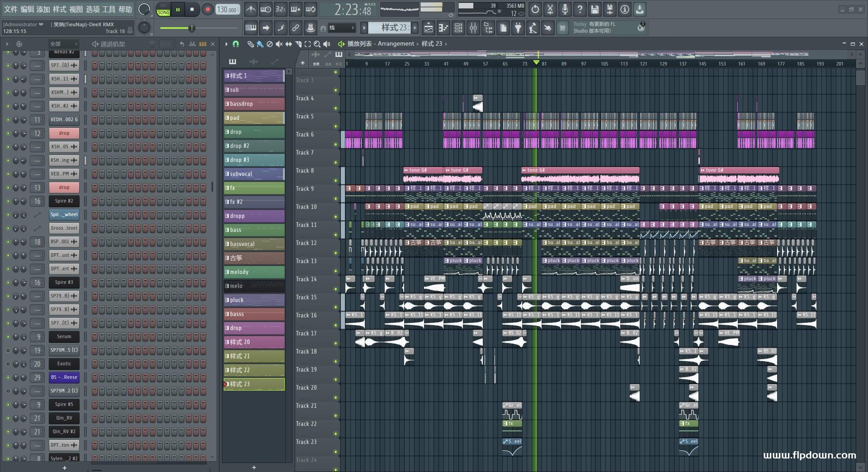Mute the Serum channel in channel rack
The height and width of the screenshot is (472, 868).
pyautogui.click(x=8, y=337)
